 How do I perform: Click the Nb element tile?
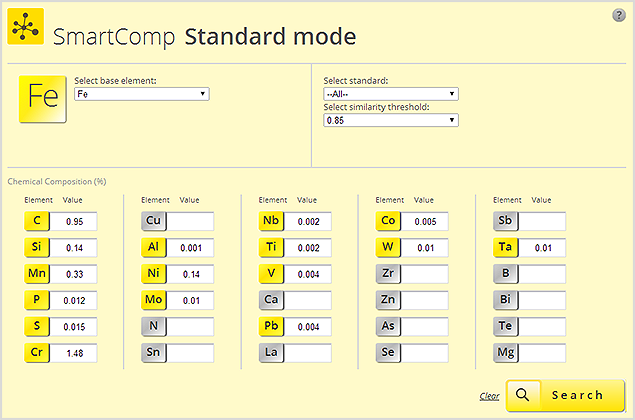coord(271,221)
